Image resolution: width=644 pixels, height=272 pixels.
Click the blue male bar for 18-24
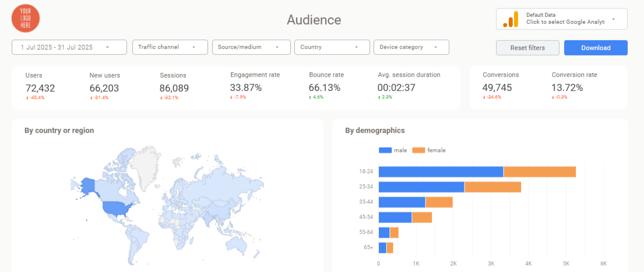(441, 172)
